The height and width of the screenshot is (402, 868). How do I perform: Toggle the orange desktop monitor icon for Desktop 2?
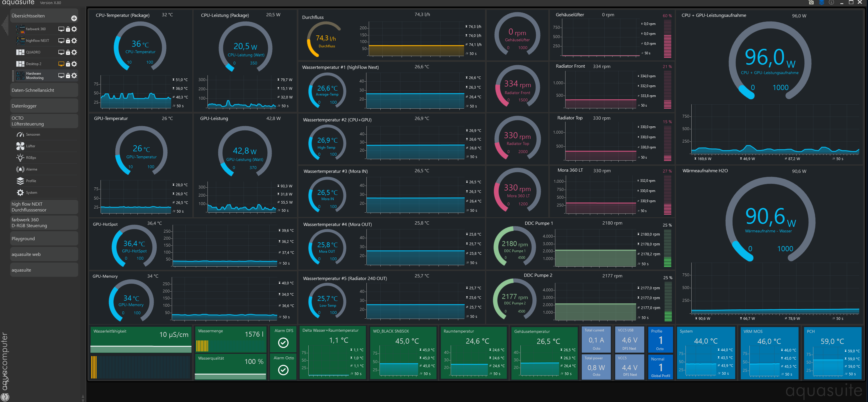click(x=61, y=64)
